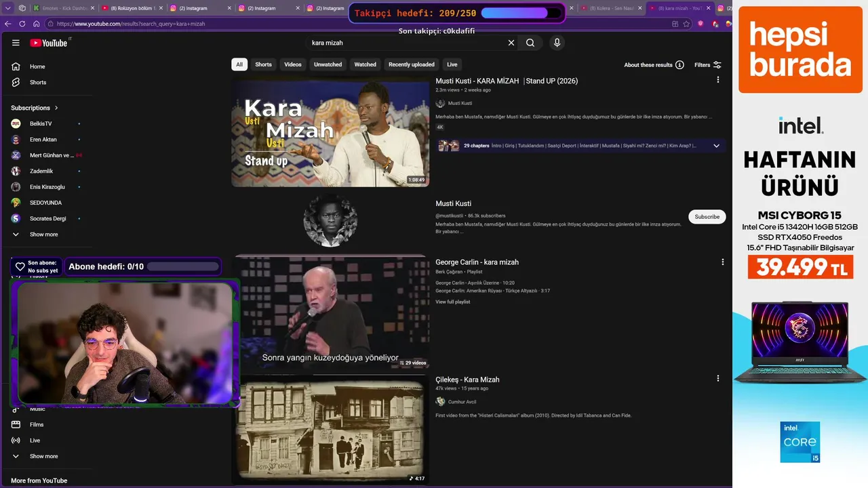Screen dimensions: 868x488
Task: Open Shorts in the sidebar
Action: point(38,82)
